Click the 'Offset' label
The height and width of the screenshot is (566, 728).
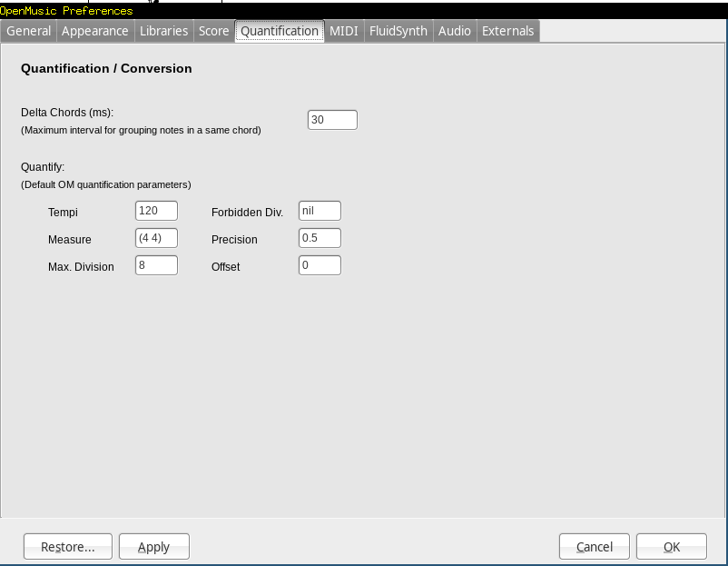(226, 267)
